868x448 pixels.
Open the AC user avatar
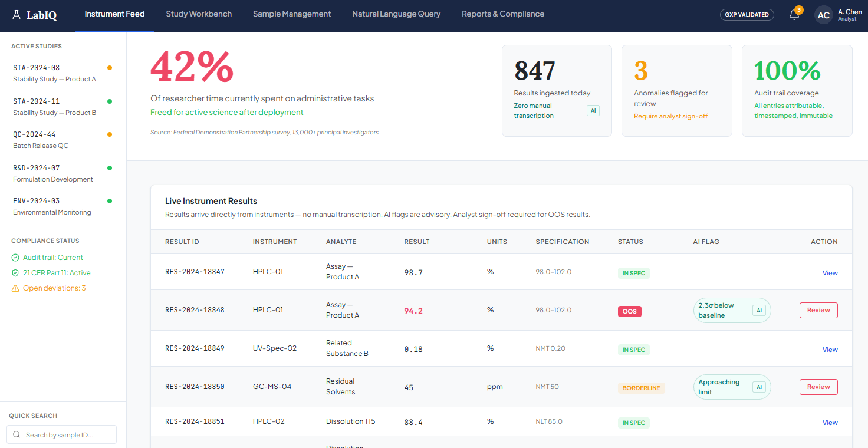(x=824, y=15)
